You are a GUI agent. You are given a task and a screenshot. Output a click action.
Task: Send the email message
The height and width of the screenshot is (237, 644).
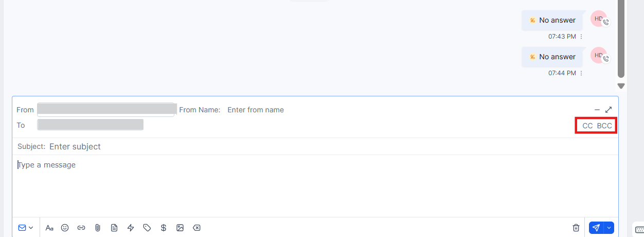coord(596,228)
